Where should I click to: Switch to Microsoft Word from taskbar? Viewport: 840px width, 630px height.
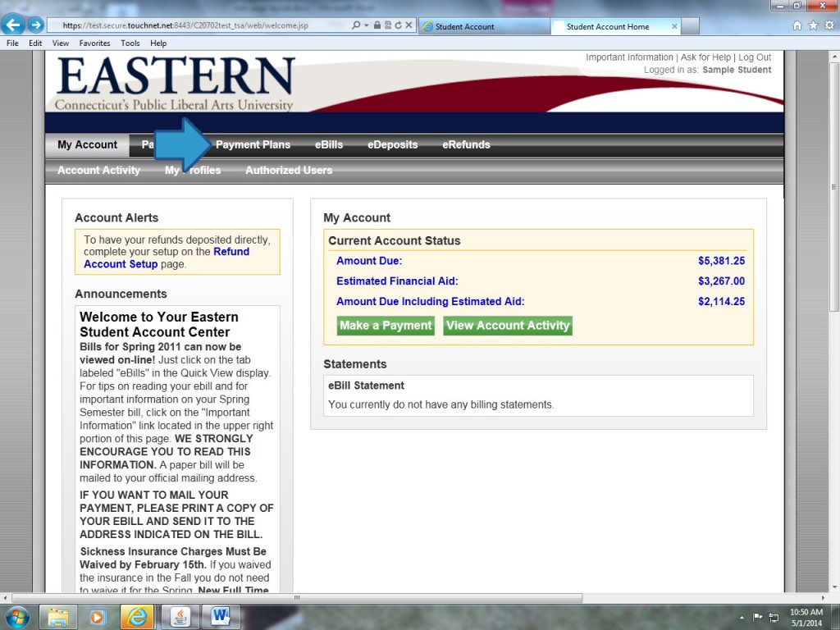220,617
